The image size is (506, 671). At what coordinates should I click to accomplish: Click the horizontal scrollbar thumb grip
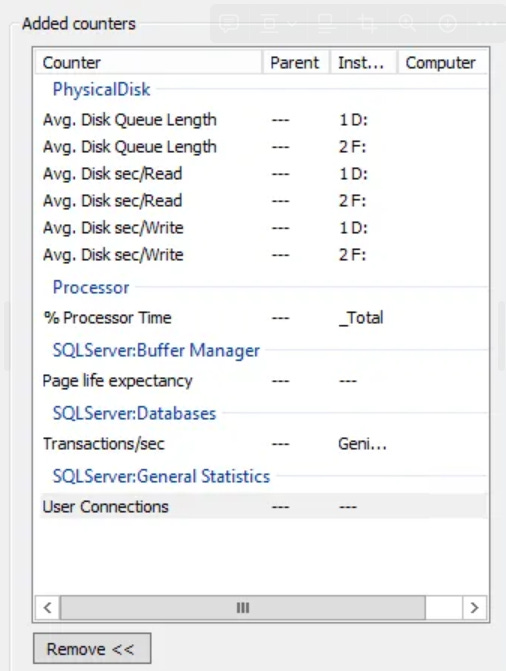pyautogui.click(x=243, y=608)
